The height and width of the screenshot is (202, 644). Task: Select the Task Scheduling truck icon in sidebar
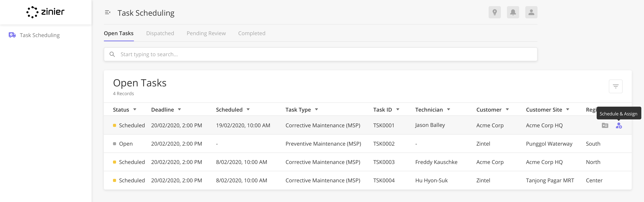coord(12,35)
